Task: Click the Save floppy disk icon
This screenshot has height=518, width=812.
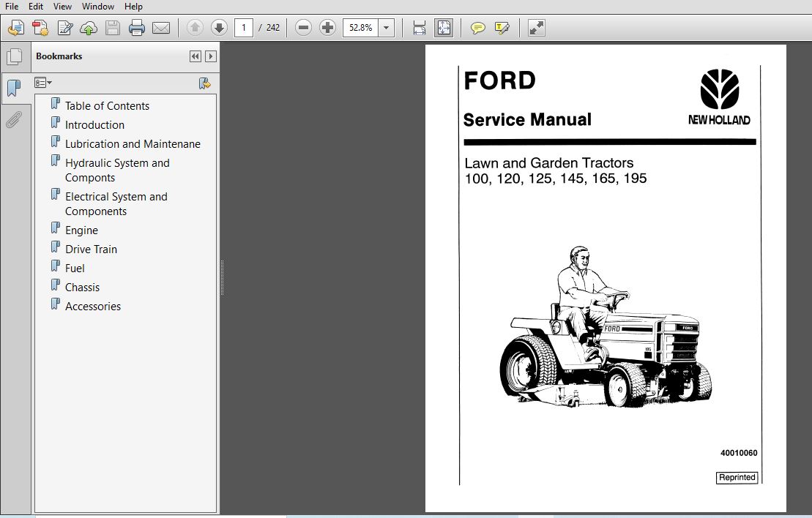Action: 112,28
